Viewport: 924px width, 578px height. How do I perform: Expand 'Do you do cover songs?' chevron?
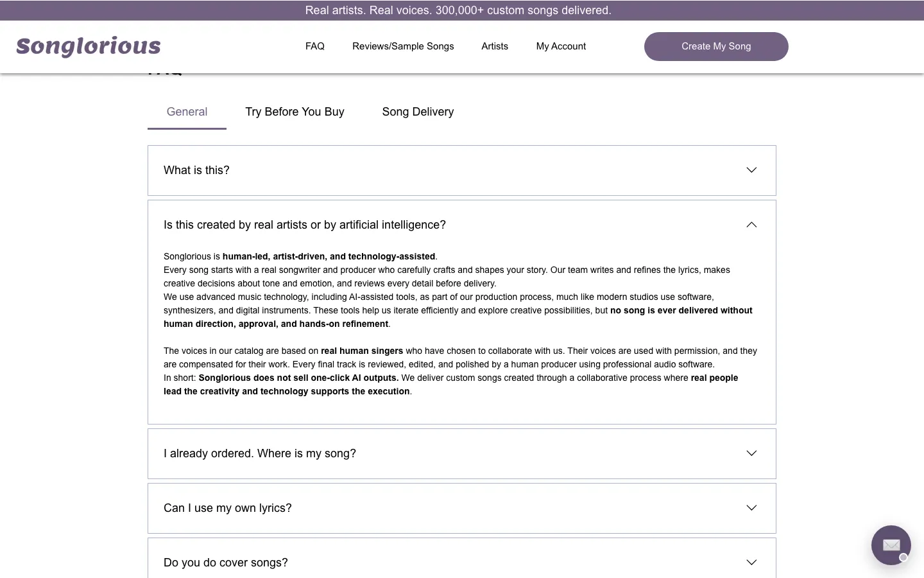click(x=751, y=563)
